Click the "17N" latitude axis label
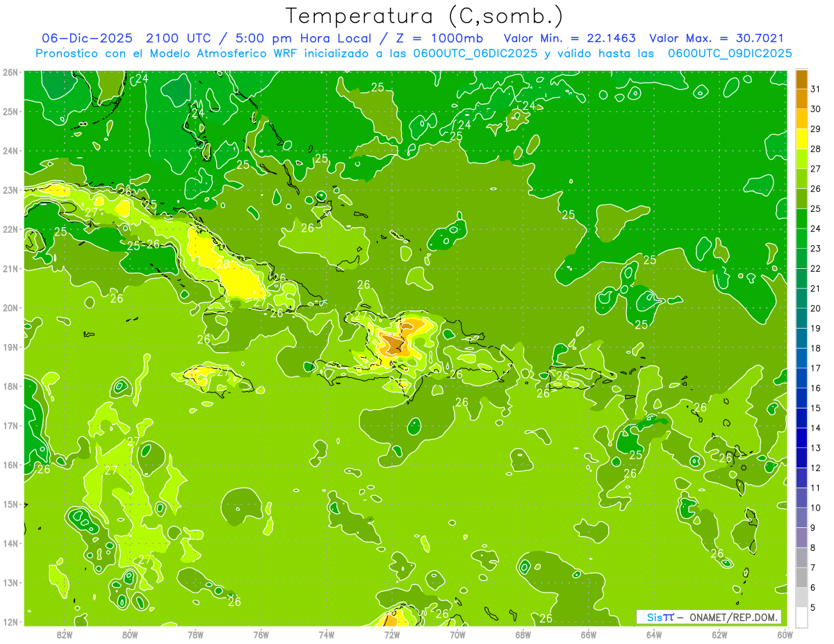 [x=10, y=425]
